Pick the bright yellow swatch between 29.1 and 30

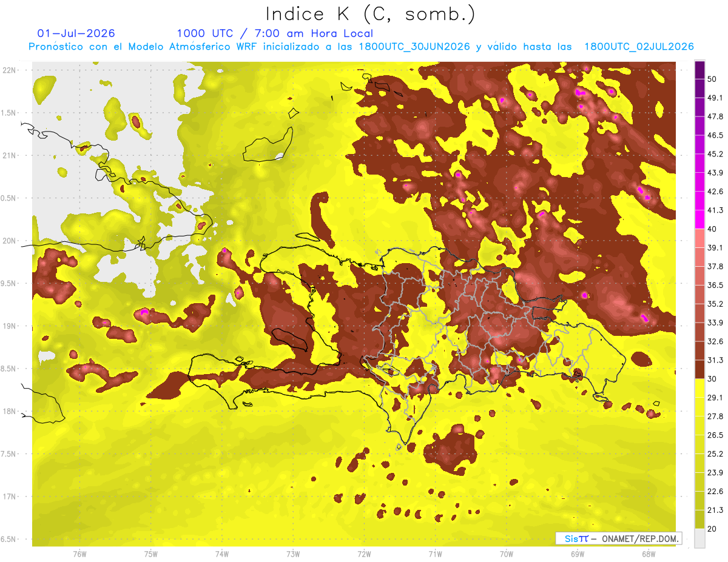699,388
